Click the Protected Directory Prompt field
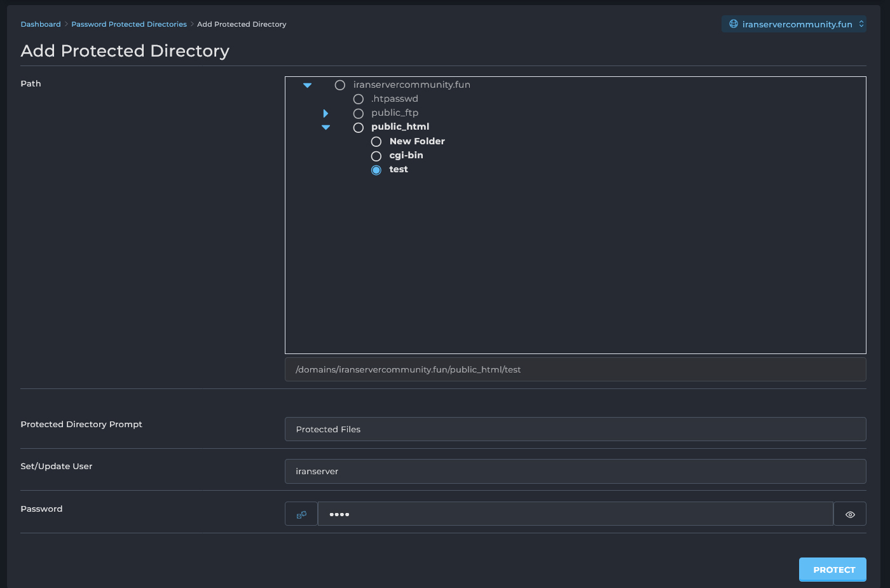Image resolution: width=890 pixels, height=588 pixels. coord(575,429)
